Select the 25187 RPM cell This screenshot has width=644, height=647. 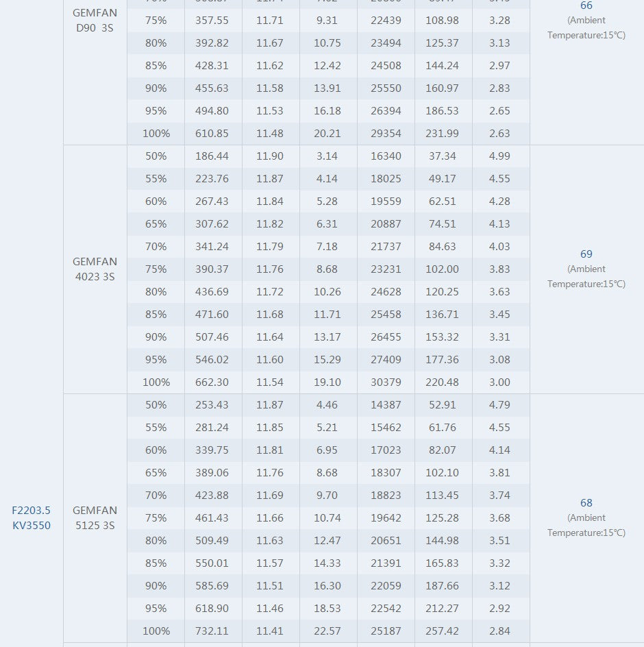pos(386,631)
